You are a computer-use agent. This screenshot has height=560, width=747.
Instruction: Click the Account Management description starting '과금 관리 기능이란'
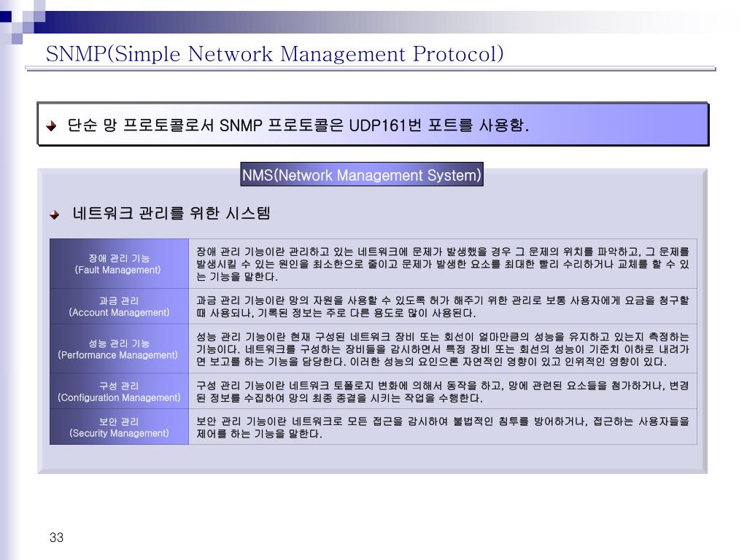click(443, 307)
